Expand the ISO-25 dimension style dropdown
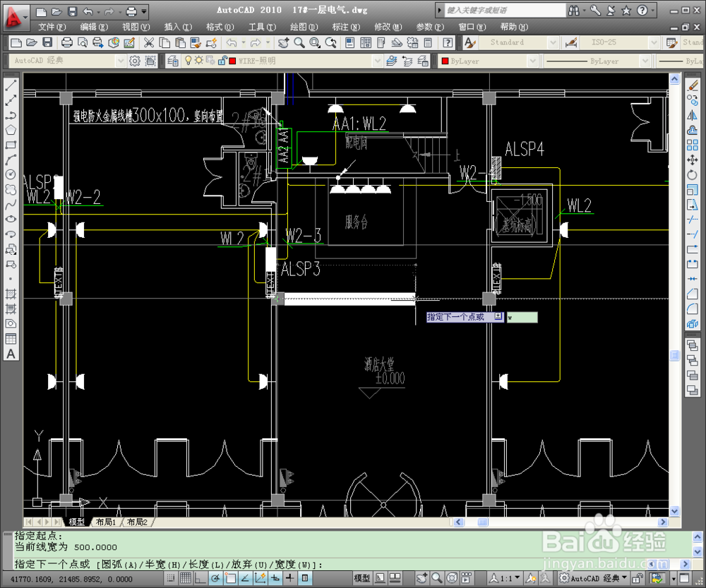 (654, 43)
